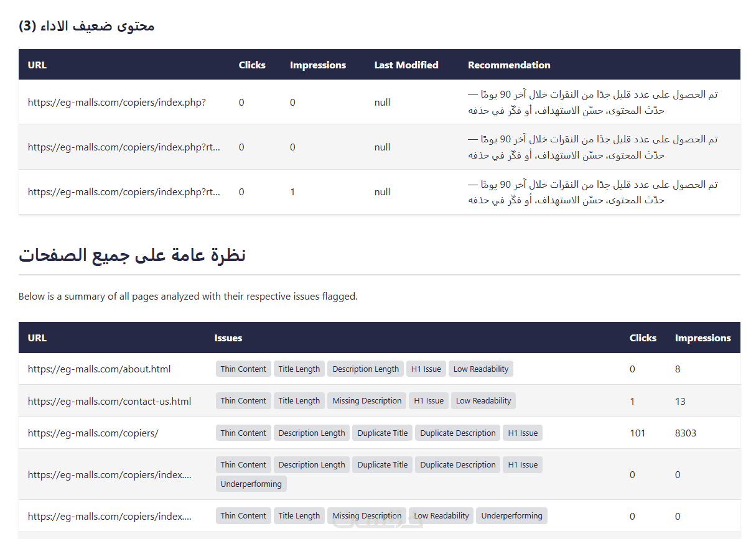Click the 'Thin Content' tag in the about.html row

[x=243, y=369]
